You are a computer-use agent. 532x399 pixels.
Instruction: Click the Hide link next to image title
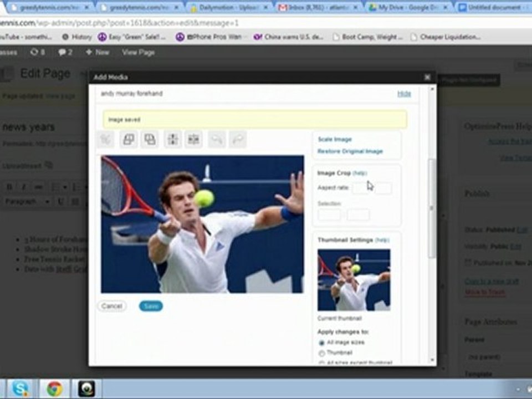(404, 94)
